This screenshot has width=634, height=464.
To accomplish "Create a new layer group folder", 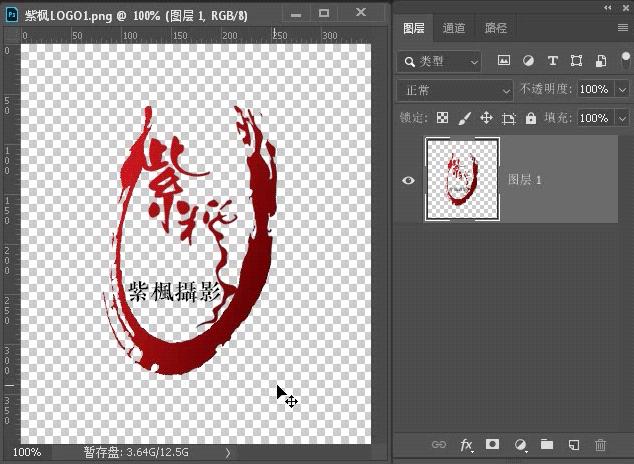I will (x=547, y=444).
